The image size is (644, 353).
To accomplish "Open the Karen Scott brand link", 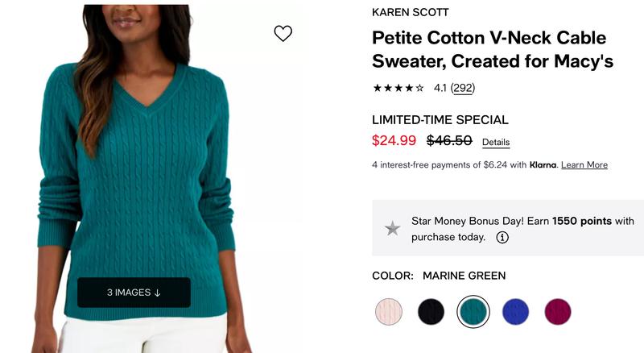I will click(410, 12).
